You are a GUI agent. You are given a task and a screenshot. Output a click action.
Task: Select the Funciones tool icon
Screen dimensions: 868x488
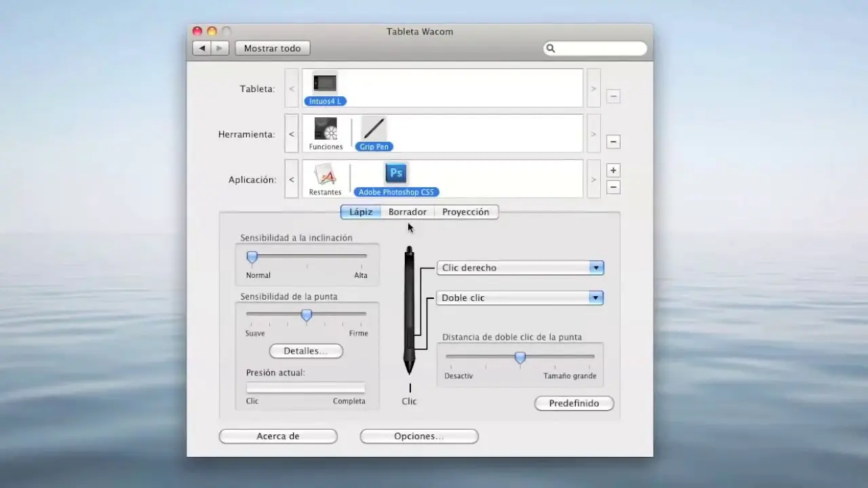click(325, 129)
